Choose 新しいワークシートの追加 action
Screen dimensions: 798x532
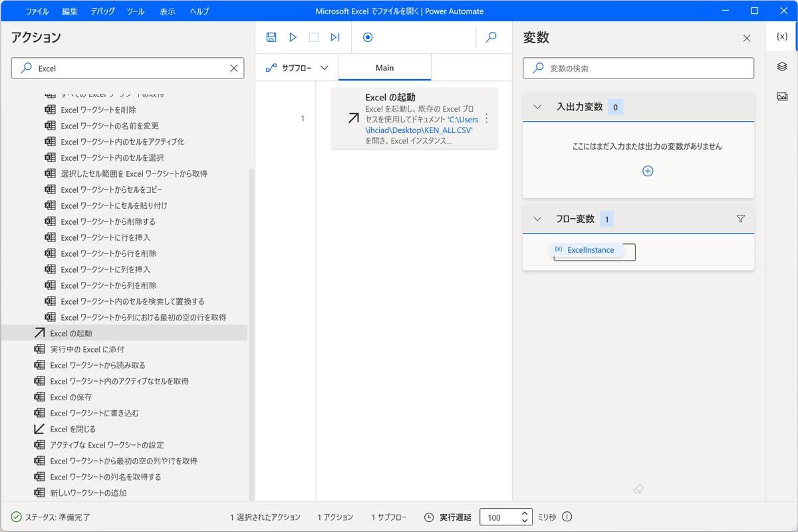88,493
